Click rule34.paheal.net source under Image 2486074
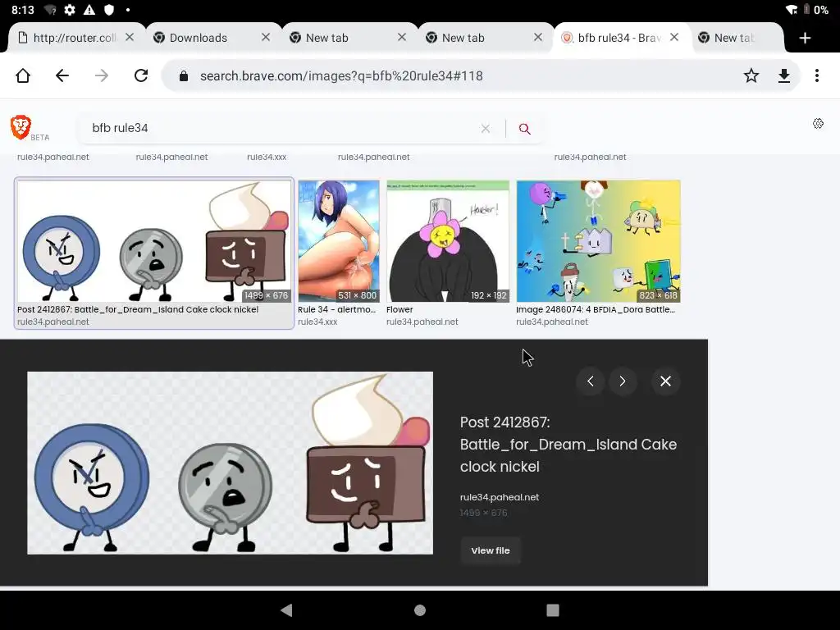This screenshot has height=630, width=840. (552, 322)
